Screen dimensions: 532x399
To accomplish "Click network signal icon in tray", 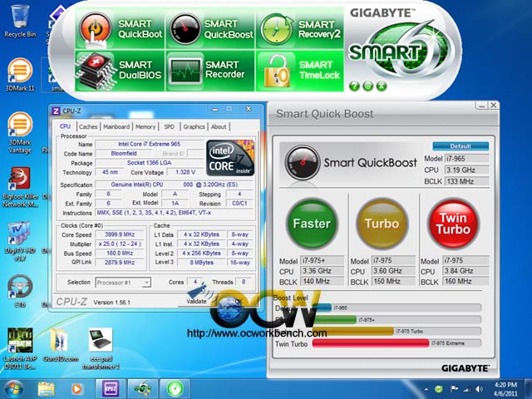I will [467, 390].
